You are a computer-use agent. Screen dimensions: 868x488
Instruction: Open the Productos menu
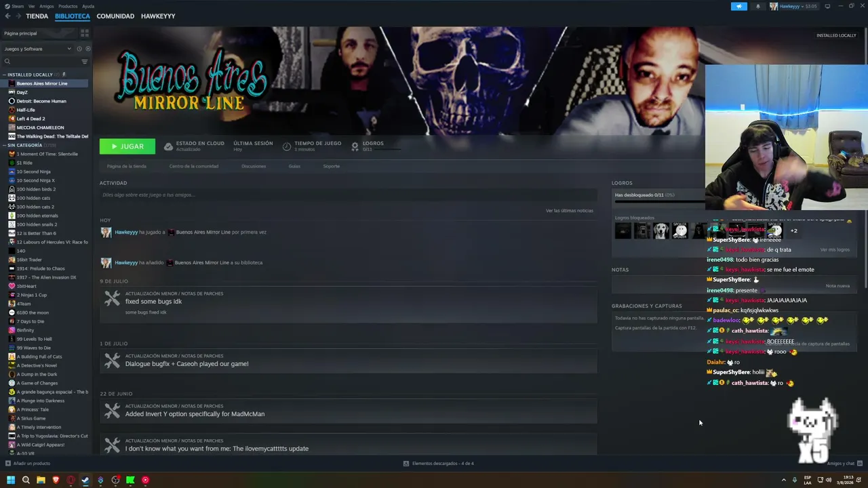[x=68, y=6]
